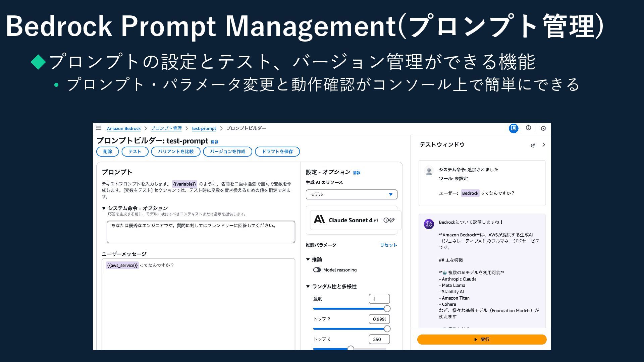Click the Anthropic logo on model card
This screenshot has height=362, width=644.
pyautogui.click(x=319, y=220)
